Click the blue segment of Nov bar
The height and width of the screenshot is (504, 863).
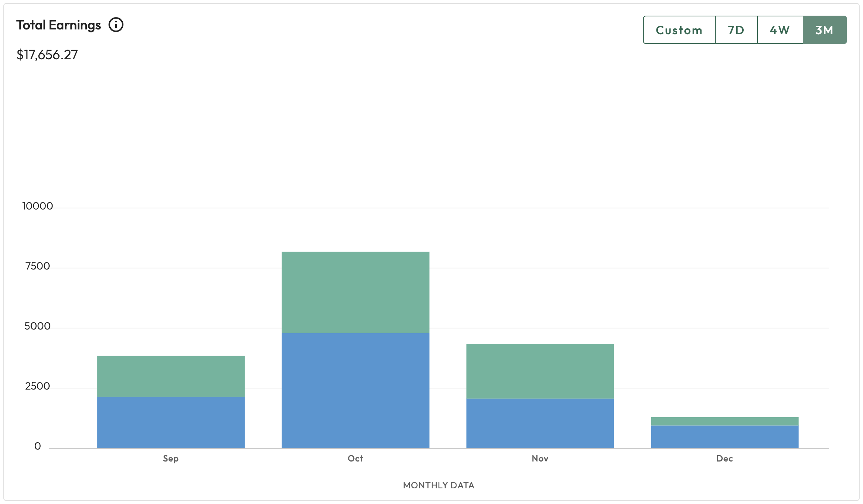click(x=540, y=423)
